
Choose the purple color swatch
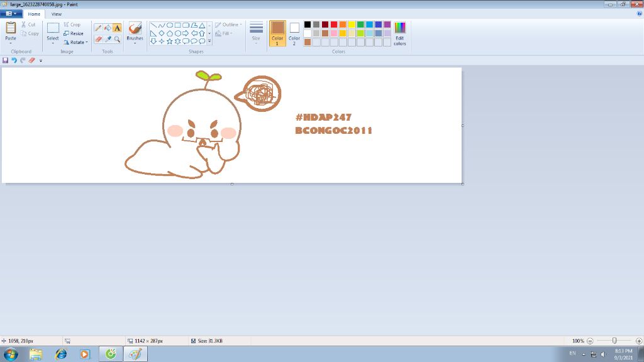point(387,25)
